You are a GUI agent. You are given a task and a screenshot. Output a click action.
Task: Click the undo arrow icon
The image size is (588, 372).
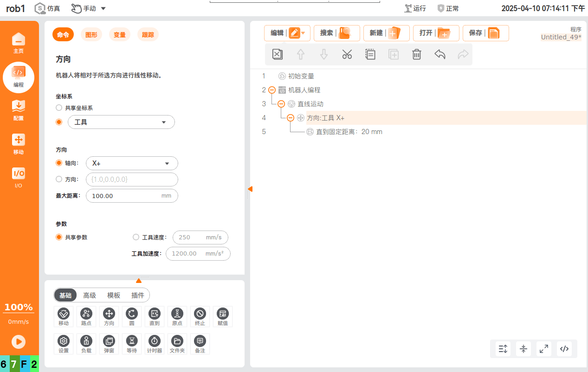(x=440, y=54)
